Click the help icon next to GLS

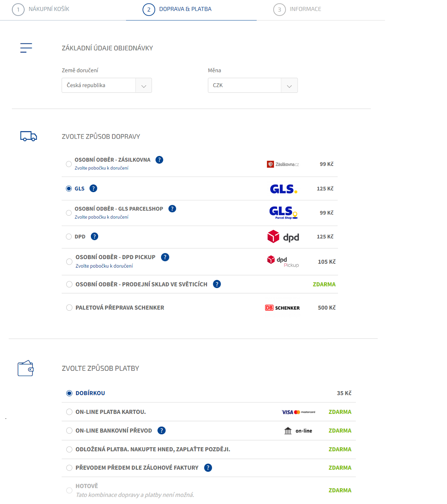pos(93,188)
